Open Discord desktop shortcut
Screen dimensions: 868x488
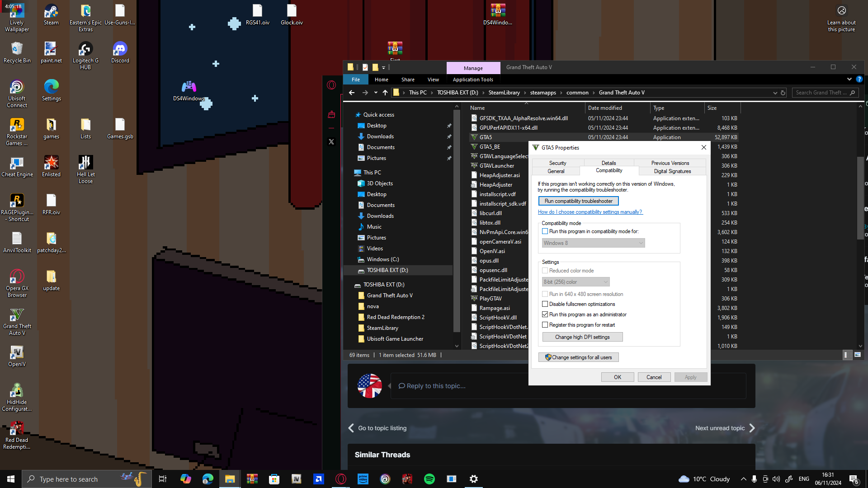click(x=120, y=52)
